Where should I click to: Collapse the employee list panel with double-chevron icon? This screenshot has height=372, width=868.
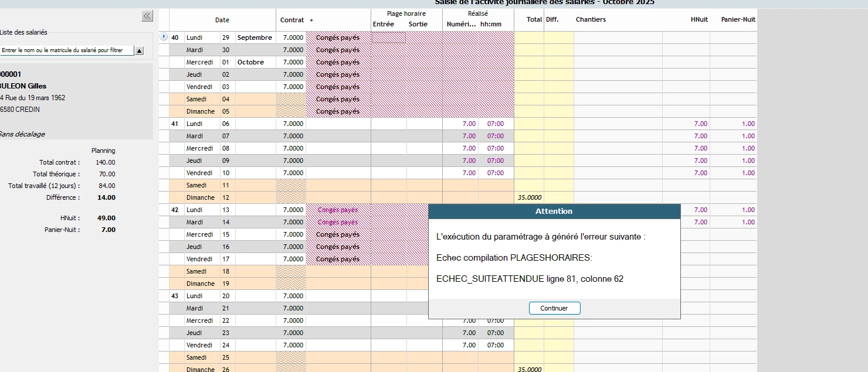coord(147,16)
